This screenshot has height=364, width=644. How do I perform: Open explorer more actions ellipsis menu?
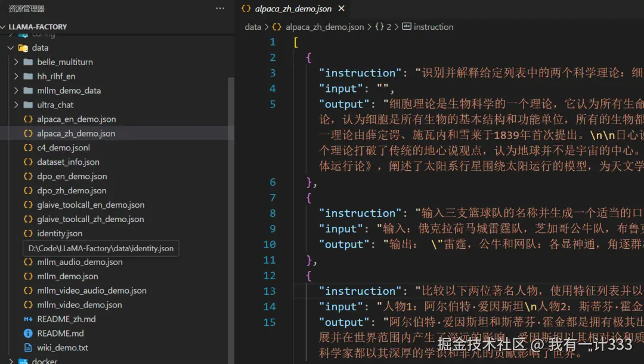pyautogui.click(x=220, y=8)
